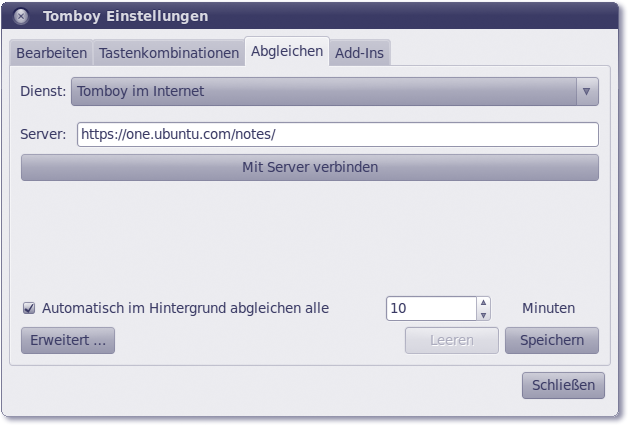This screenshot has height=425, width=628.
Task: Click the Tomboy Einstellungen title bar
Action: click(x=300, y=16)
